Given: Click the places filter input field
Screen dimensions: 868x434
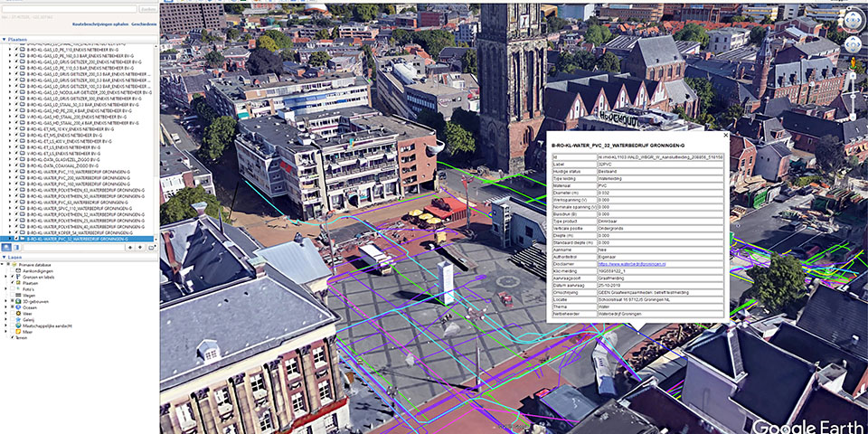Looking at the screenshot, I should [74, 248].
